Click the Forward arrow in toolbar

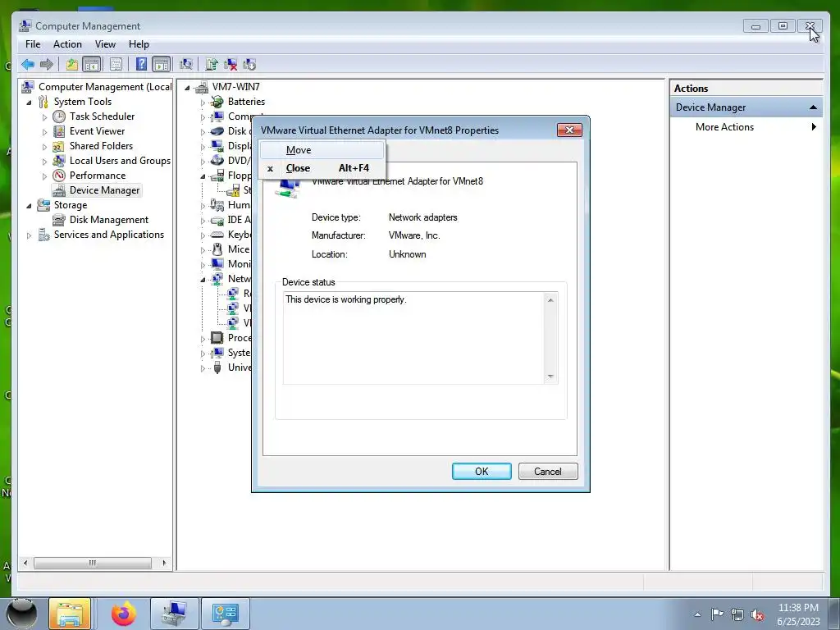[47, 65]
